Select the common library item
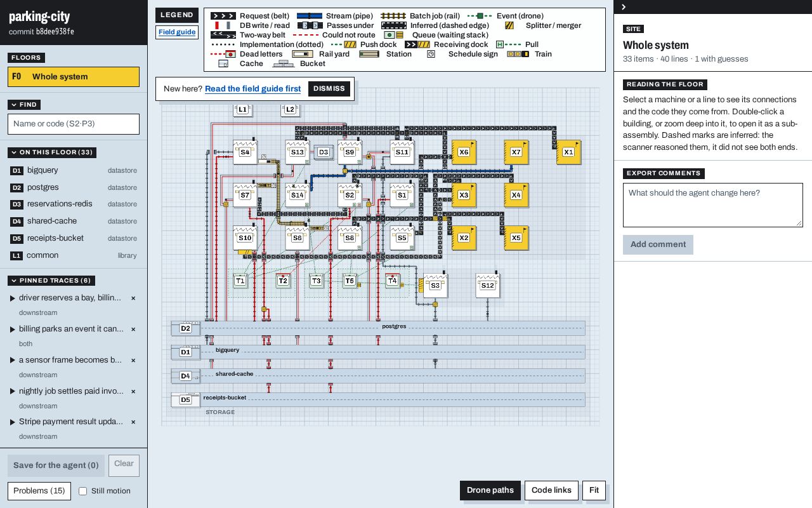This screenshot has width=812, height=508. pyautogui.click(x=74, y=255)
